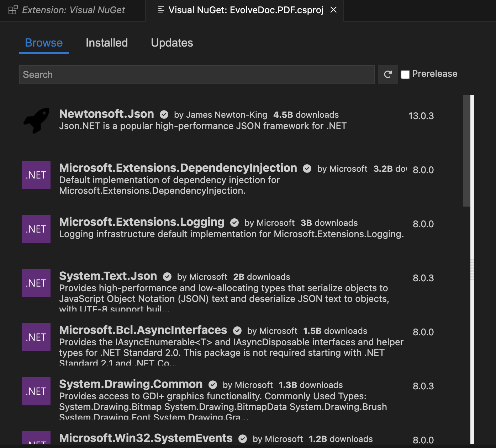Click verified badge of System.Text.Json
496x448 pixels.
[167, 277]
